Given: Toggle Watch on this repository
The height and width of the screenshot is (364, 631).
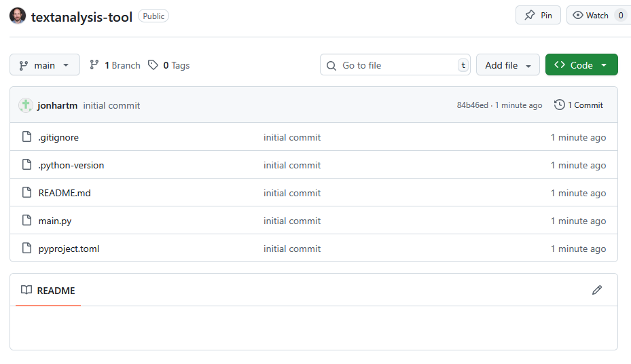Looking at the screenshot, I should [590, 16].
